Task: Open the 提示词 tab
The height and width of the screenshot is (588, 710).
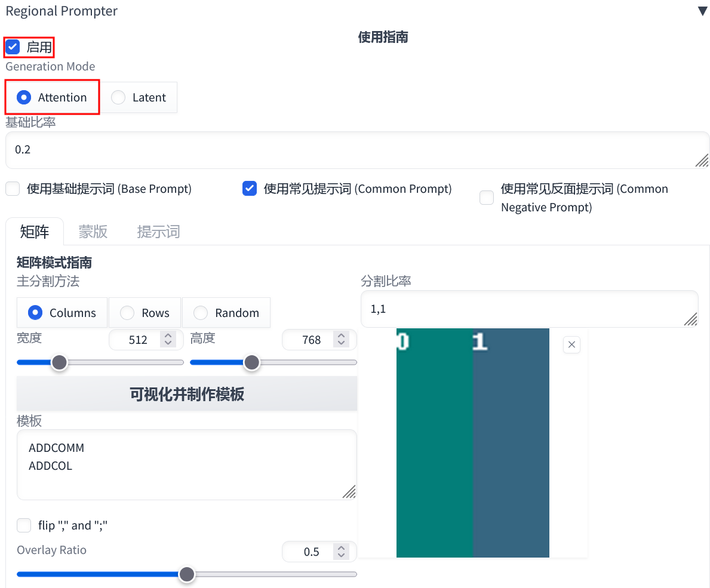Action: point(158,232)
